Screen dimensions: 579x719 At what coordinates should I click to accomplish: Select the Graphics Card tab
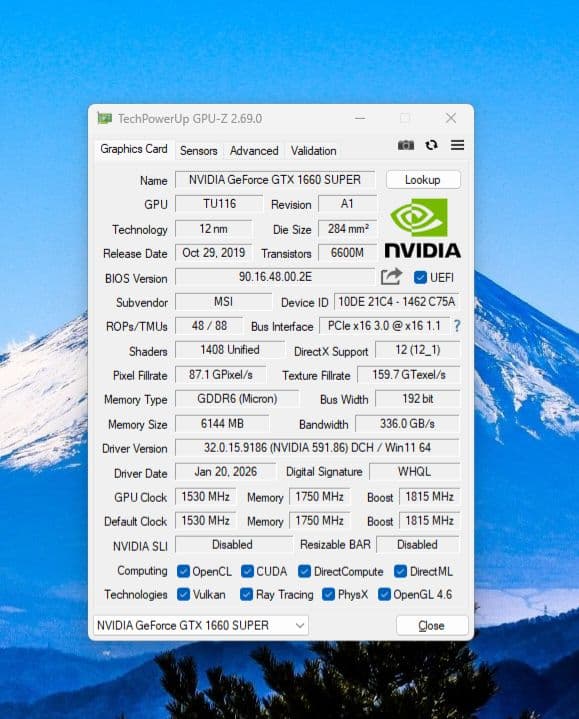pyautogui.click(x=133, y=149)
